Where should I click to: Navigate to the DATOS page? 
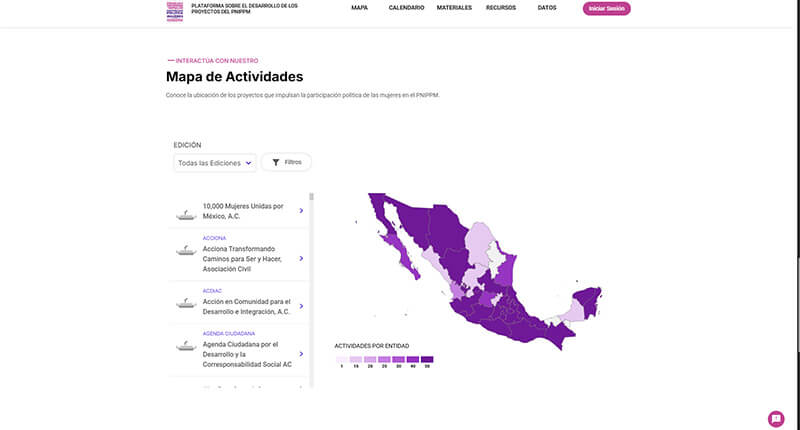point(547,8)
